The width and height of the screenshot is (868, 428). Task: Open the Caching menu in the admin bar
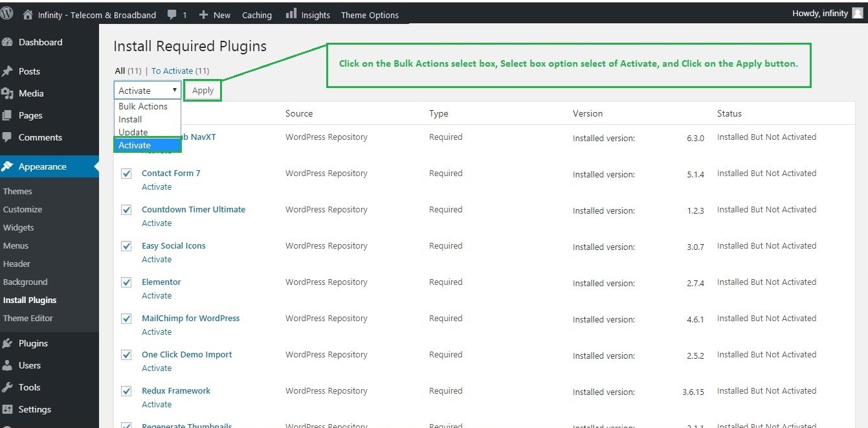point(257,15)
